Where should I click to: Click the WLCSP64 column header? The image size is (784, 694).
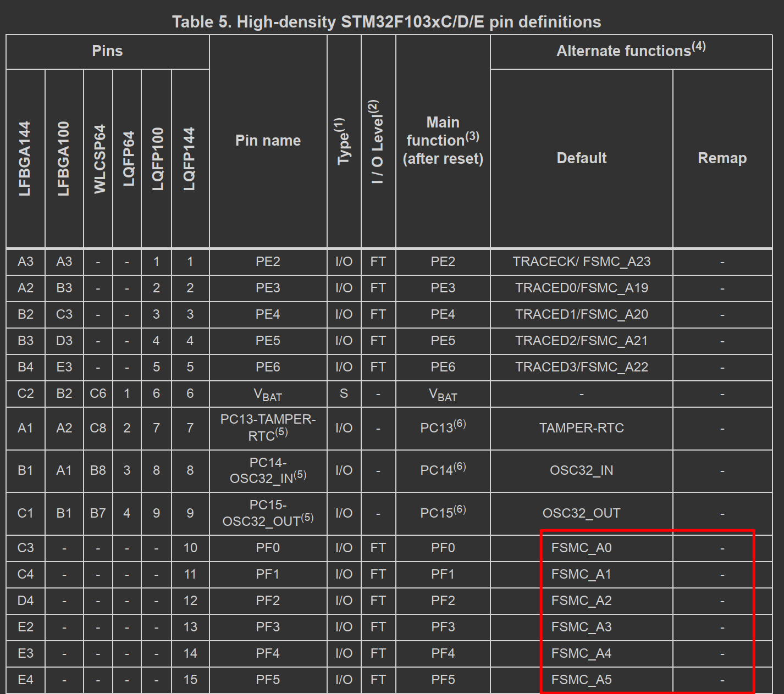coord(99,159)
